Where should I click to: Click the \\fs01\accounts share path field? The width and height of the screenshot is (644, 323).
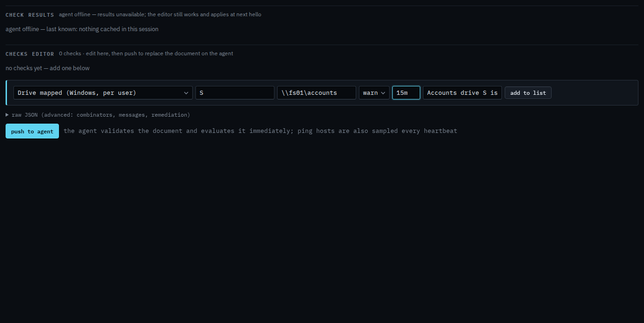click(317, 92)
